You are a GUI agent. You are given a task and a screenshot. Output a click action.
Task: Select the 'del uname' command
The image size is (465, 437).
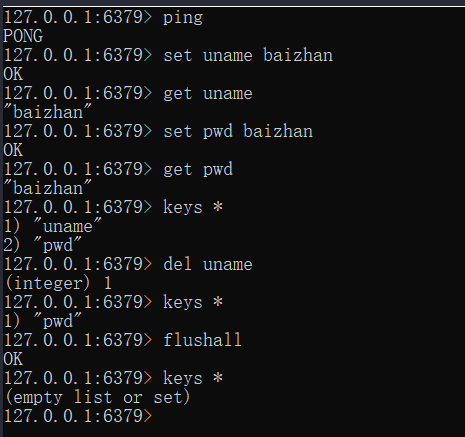[x=208, y=264]
